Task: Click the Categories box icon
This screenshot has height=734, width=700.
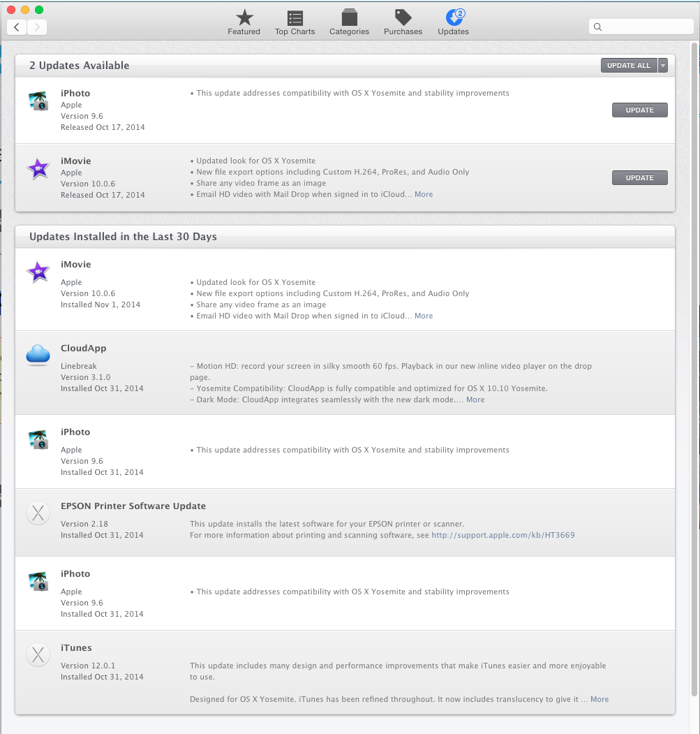Action: point(349,17)
